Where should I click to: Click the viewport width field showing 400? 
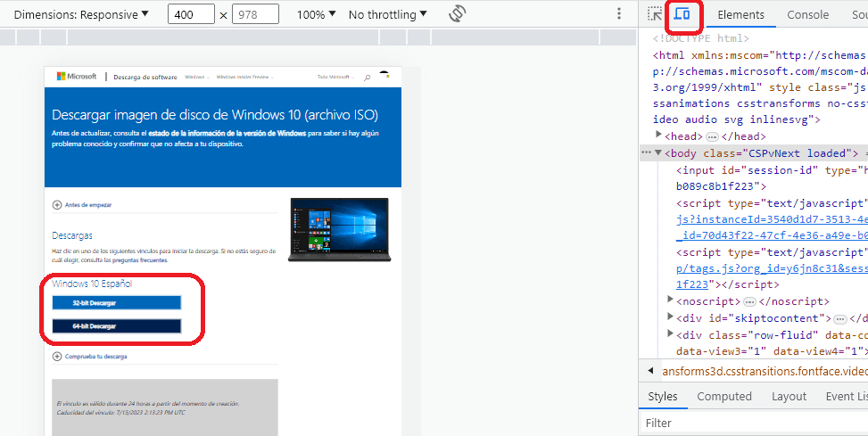point(191,14)
